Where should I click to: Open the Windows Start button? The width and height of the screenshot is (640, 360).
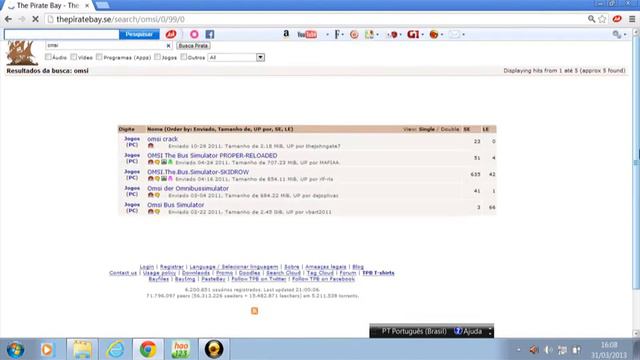point(15,349)
